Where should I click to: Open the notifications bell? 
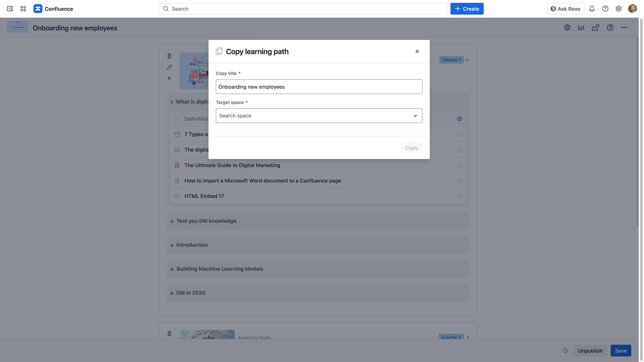[592, 9]
